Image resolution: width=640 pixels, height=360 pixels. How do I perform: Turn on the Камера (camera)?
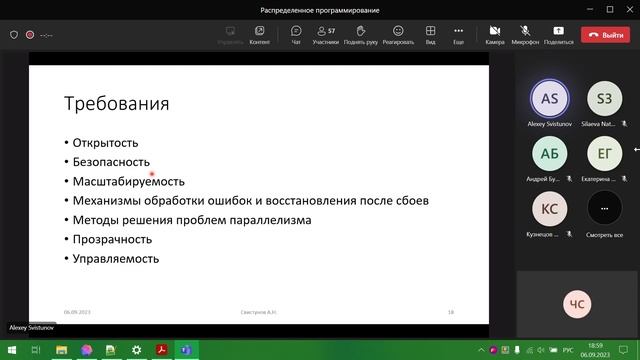(x=495, y=35)
